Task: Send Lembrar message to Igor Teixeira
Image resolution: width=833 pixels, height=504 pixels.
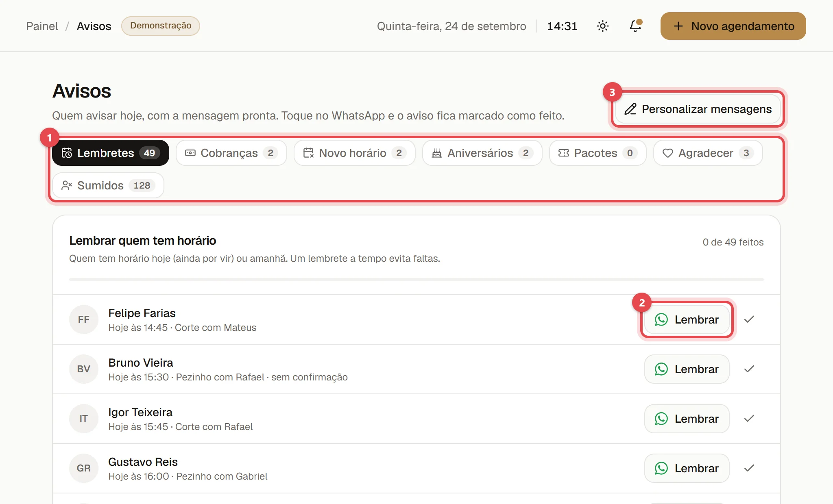Action: coord(687,419)
